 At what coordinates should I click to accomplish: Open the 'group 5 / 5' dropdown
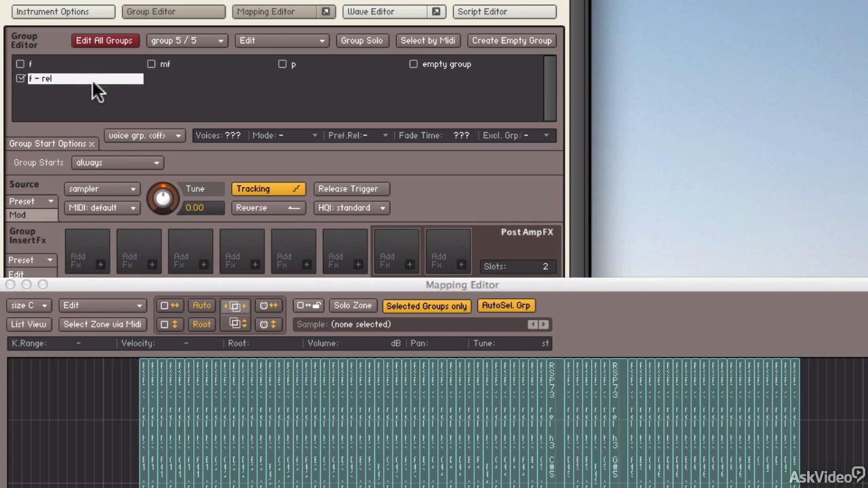click(x=186, y=41)
